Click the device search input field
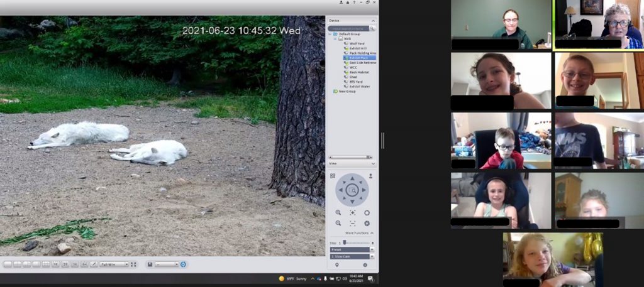The image size is (644, 287). tap(349, 28)
